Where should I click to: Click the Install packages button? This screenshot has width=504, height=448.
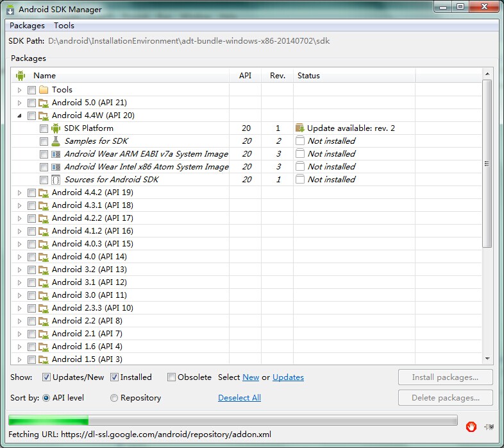point(445,377)
